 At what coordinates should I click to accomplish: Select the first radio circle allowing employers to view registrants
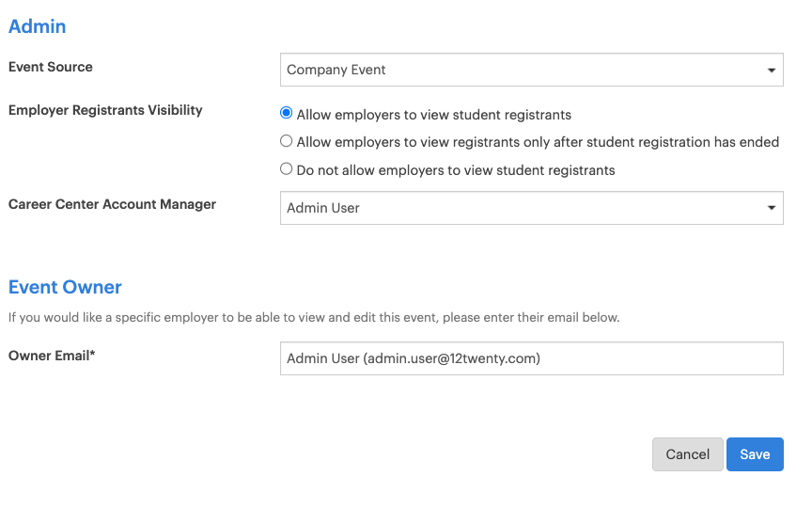click(x=287, y=114)
